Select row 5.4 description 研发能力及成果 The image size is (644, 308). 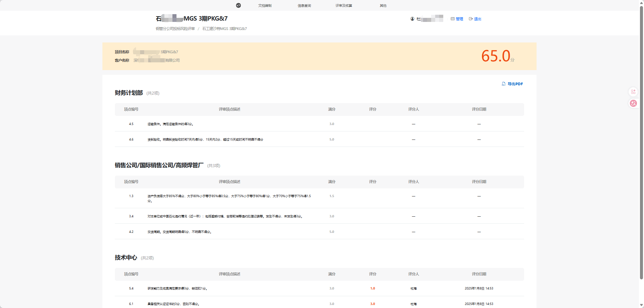pos(177,288)
